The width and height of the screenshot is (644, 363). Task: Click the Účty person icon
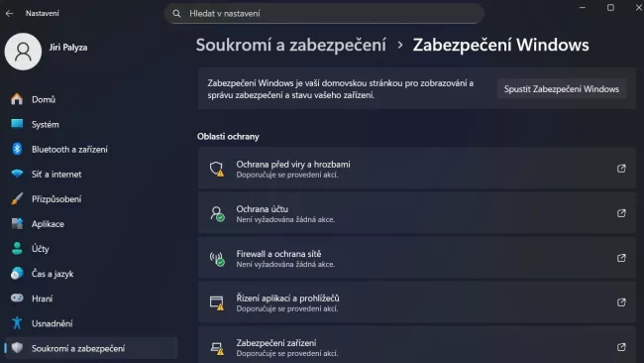point(17,248)
